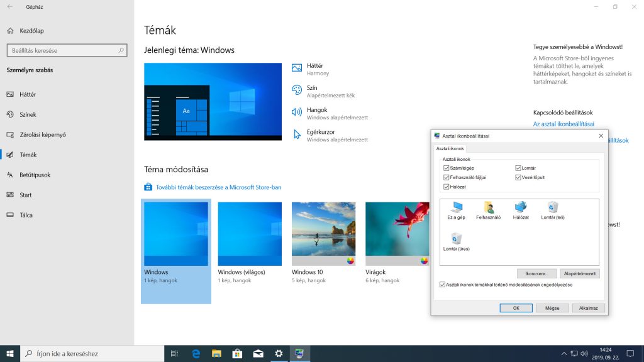Screen dimensions: 644x362
Task: Click the desktop icon settings taskbar item
Action: click(299, 353)
